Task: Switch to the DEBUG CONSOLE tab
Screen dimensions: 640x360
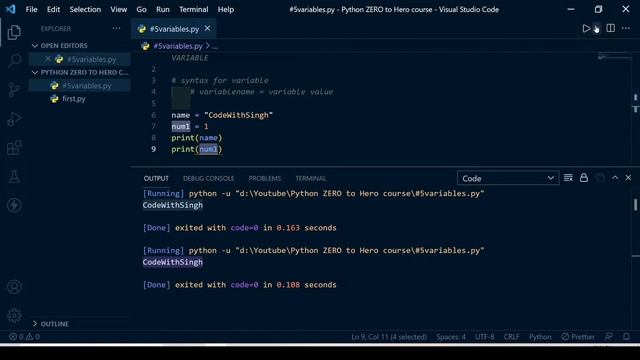Action: point(209,178)
